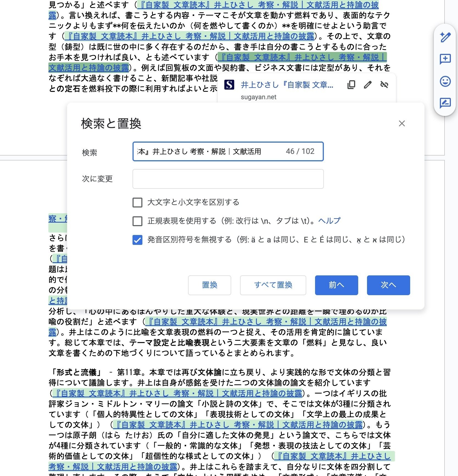458x476 pixels.
Task: Go to next match with 次へ
Action: click(388, 285)
